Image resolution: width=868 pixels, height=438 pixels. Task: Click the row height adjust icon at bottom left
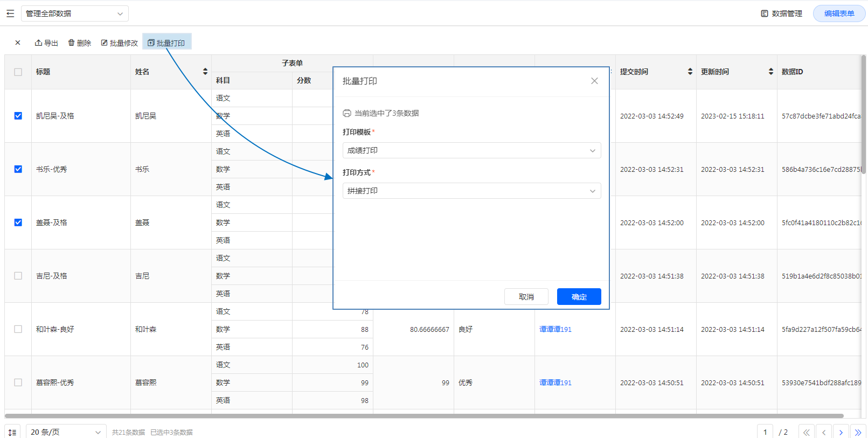12,432
